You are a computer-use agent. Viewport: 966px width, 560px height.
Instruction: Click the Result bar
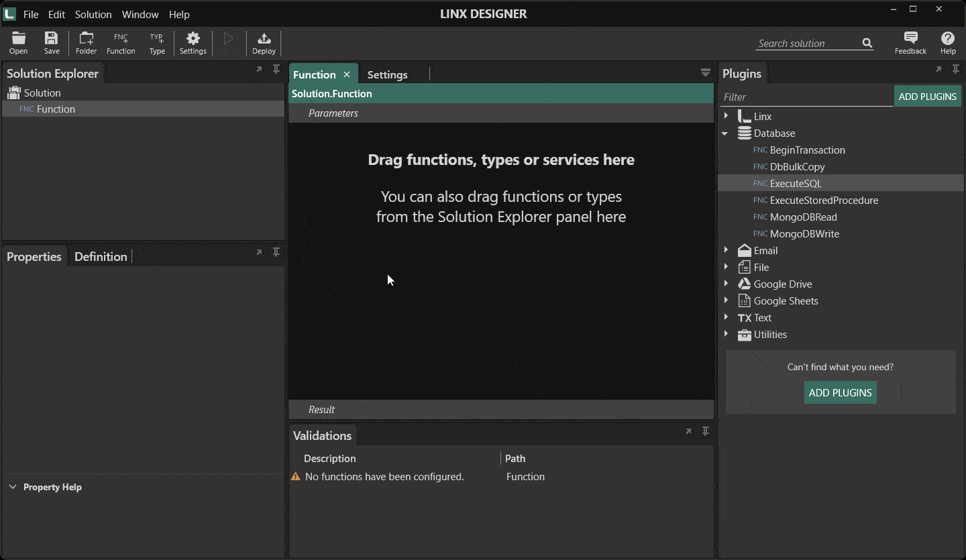pos(501,410)
